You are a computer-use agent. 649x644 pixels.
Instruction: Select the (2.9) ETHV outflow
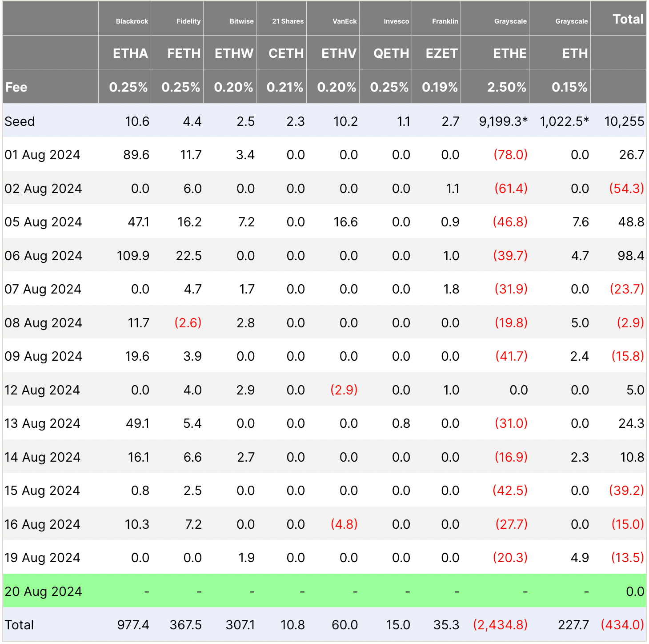[344, 390]
